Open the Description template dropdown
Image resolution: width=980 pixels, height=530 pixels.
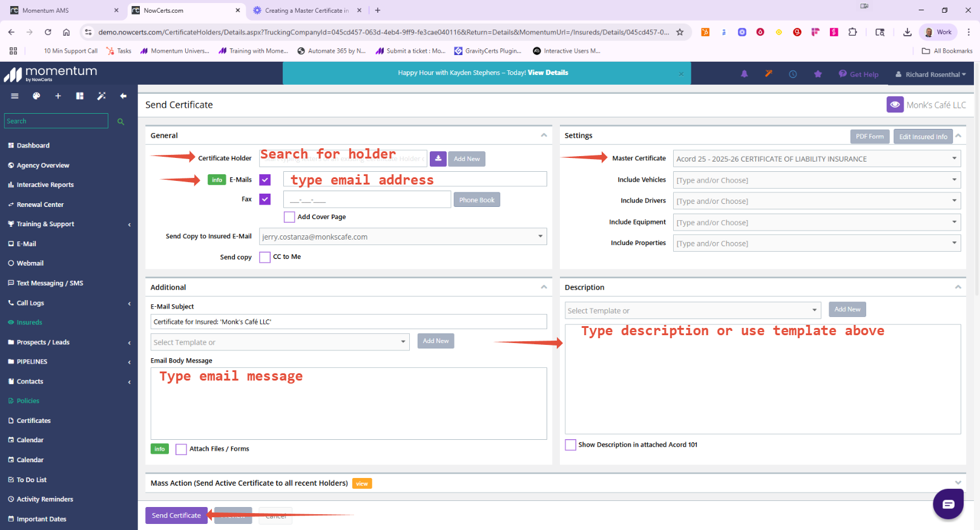pyautogui.click(x=692, y=310)
